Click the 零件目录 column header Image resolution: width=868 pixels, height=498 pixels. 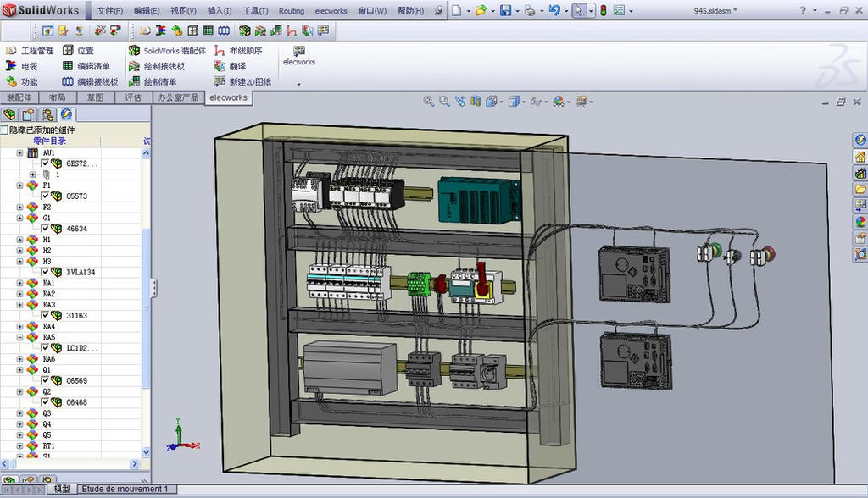pyautogui.click(x=50, y=141)
